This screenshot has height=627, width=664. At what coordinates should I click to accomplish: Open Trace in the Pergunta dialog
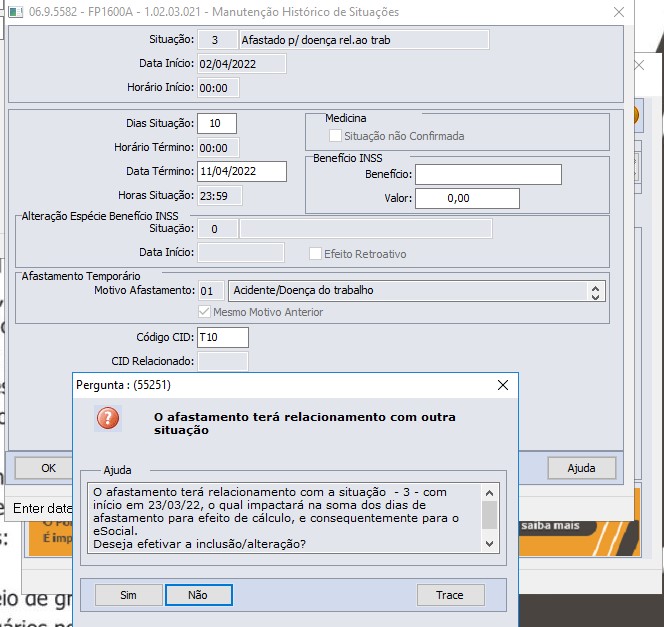pos(450,595)
